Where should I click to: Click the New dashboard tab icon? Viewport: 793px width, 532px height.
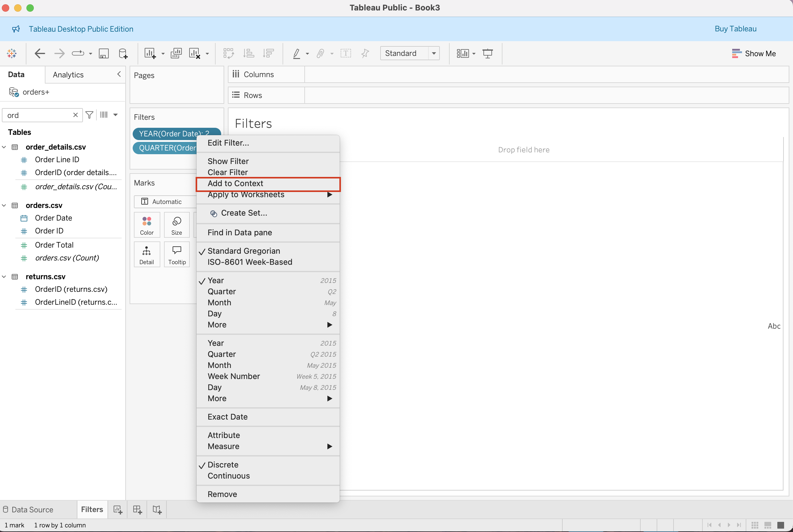click(137, 509)
